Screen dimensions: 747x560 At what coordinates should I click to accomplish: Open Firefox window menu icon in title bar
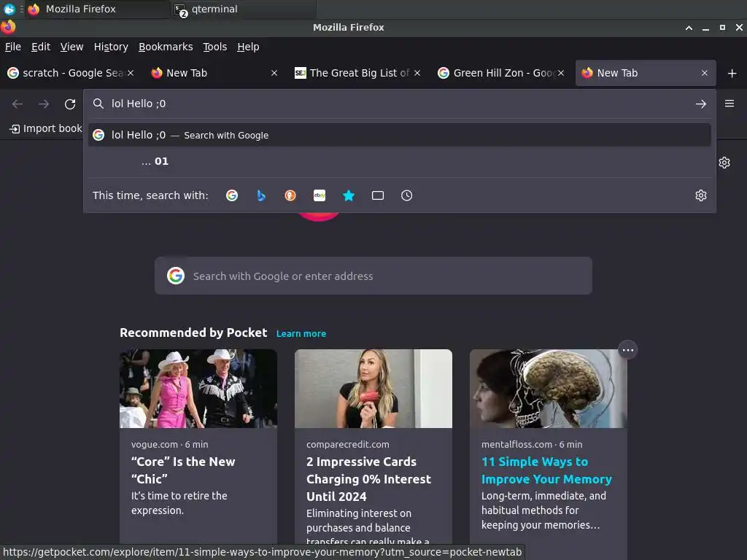tap(8, 27)
